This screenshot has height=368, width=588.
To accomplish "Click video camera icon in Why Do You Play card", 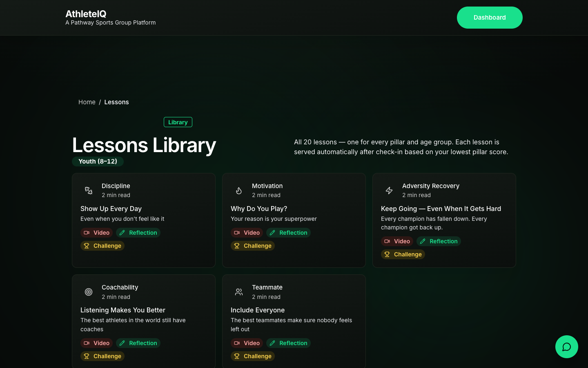I will (x=237, y=233).
